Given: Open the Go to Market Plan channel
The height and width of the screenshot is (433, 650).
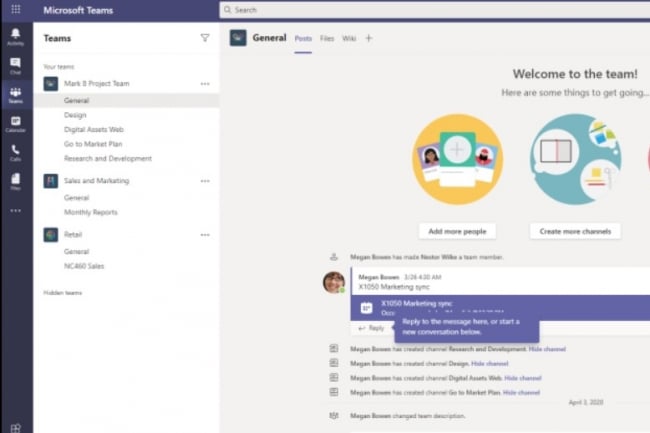Looking at the screenshot, I should [x=93, y=144].
